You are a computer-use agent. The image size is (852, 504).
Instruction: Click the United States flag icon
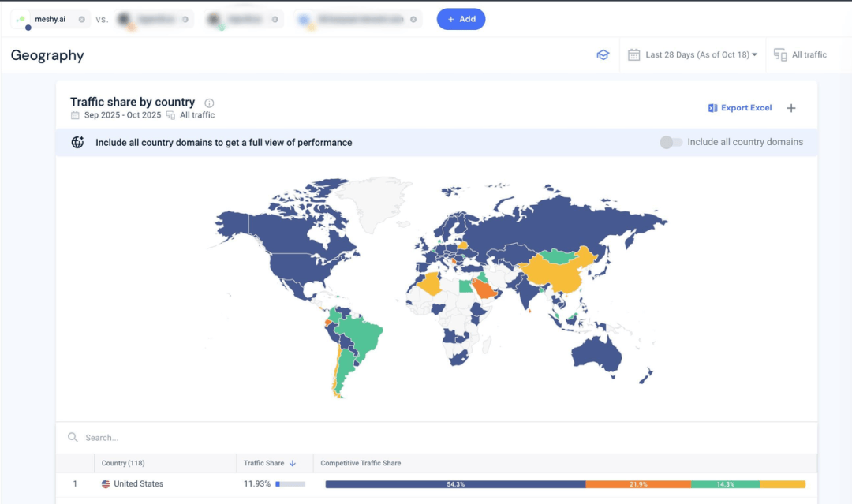(106, 484)
